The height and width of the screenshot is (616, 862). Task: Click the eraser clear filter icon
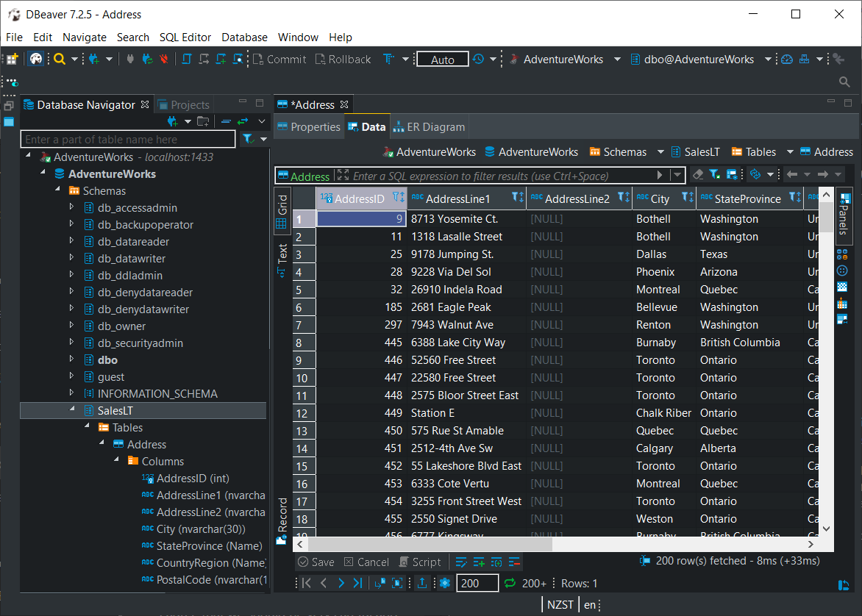698,175
